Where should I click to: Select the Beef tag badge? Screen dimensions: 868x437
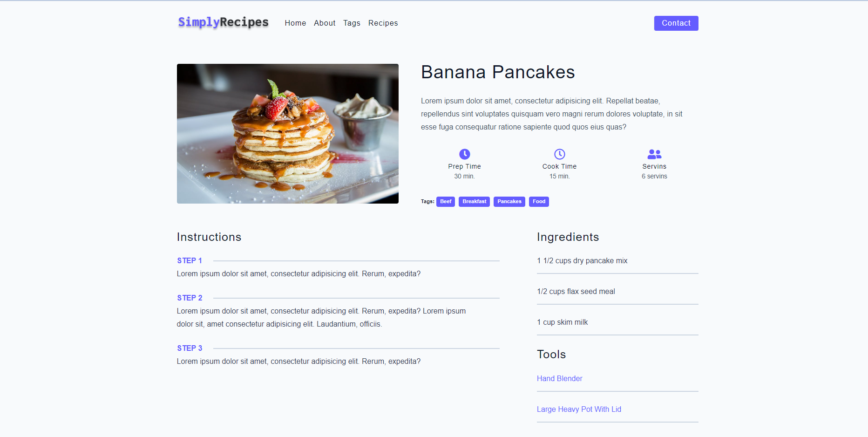point(445,201)
